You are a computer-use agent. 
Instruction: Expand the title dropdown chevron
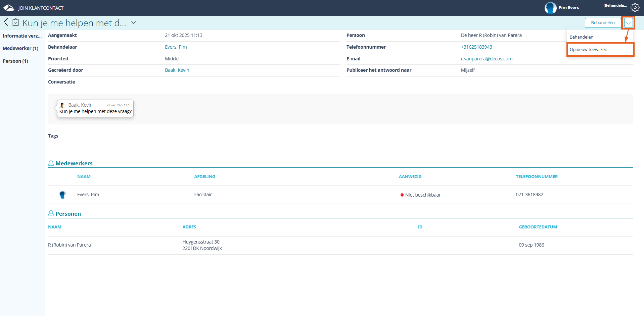pos(133,23)
